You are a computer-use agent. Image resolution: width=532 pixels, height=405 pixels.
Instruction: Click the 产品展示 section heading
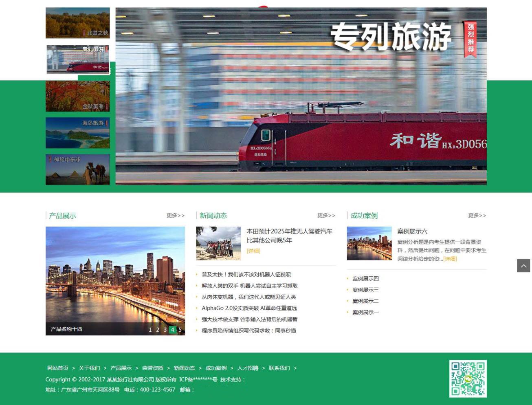pyautogui.click(x=62, y=216)
